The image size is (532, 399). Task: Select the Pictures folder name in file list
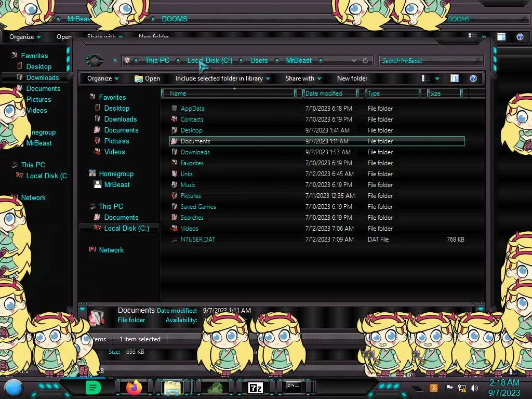point(190,196)
